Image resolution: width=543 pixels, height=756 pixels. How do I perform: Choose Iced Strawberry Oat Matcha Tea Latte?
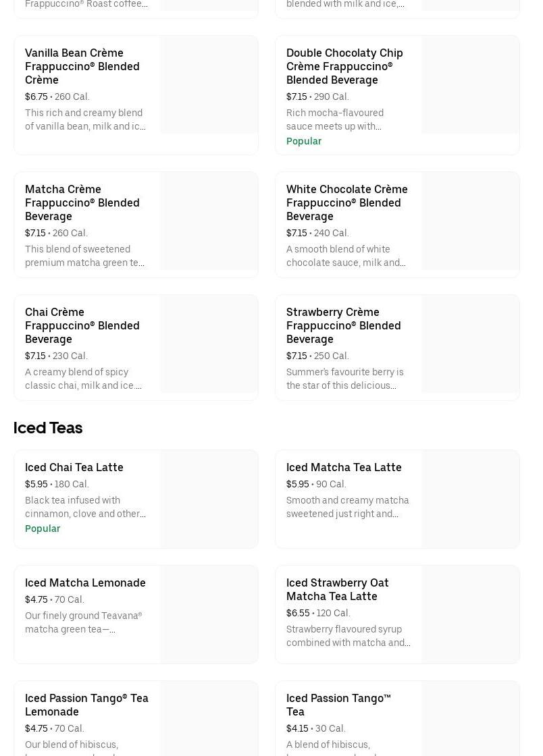(x=337, y=589)
